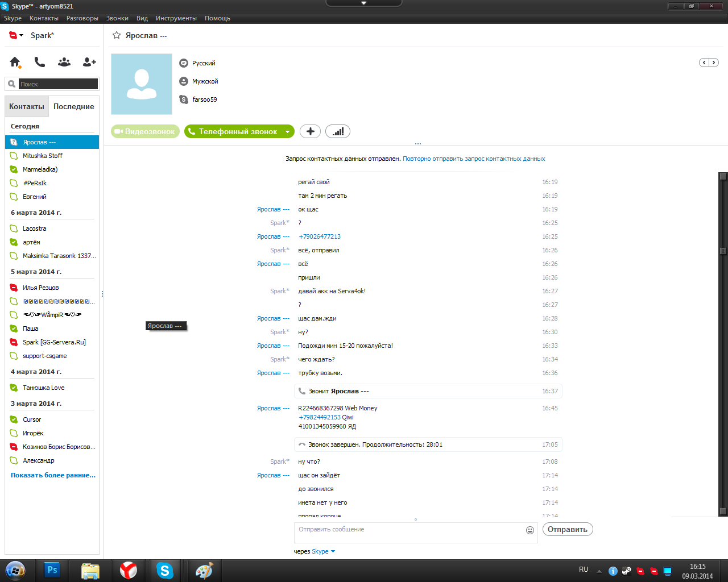Add Ярослав to favorites star

pos(117,35)
